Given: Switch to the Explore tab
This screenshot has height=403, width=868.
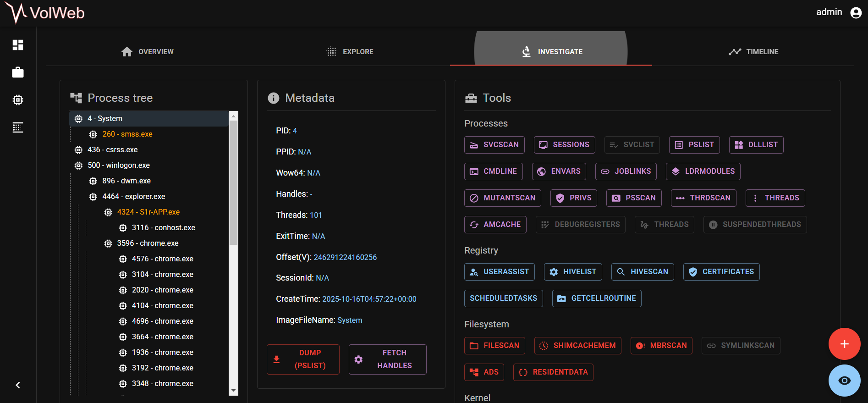Looking at the screenshot, I should pyautogui.click(x=349, y=52).
